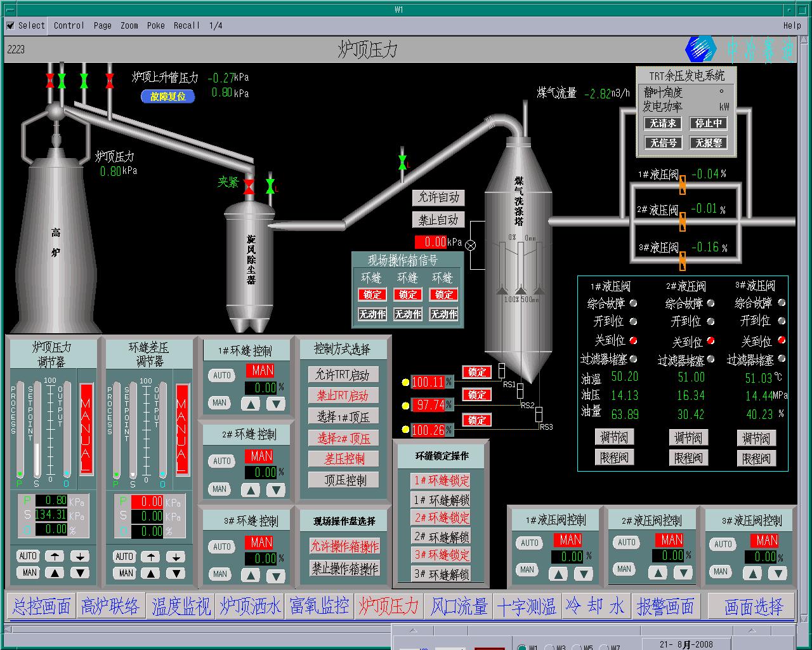Viewport: 812px width, 650px height.
Task: Click the 无报警 button in TRT panel
Action: pos(709,143)
